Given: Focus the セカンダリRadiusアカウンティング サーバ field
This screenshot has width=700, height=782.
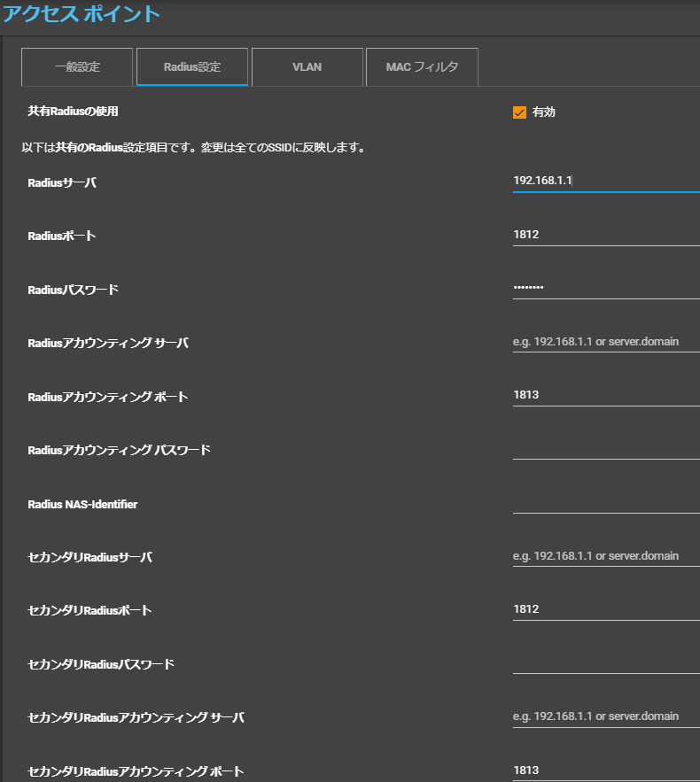Looking at the screenshot, I should [606, 716].
